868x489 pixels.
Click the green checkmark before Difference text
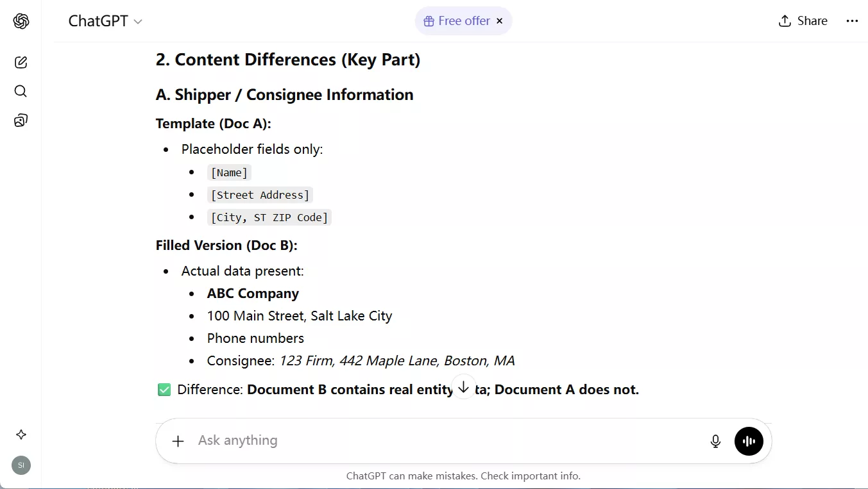click(x=164, y=389)
